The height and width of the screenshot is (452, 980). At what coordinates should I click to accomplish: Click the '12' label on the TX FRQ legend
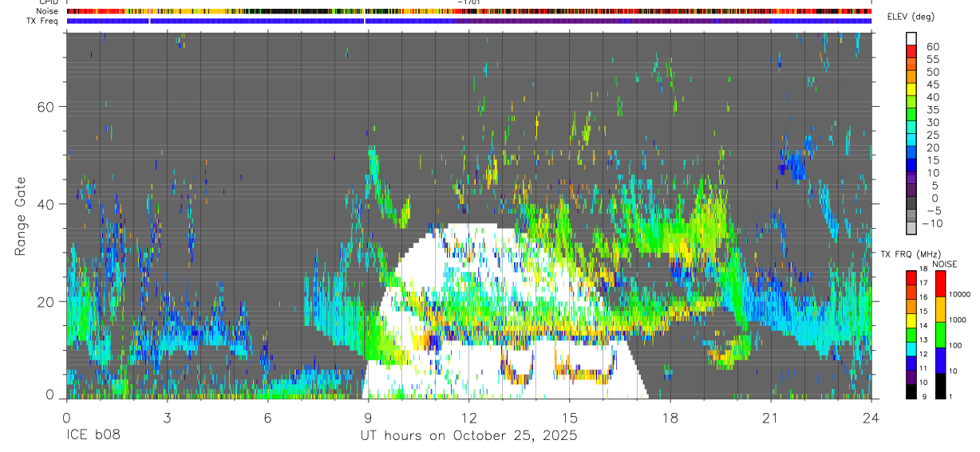click(x=924, y=354)
